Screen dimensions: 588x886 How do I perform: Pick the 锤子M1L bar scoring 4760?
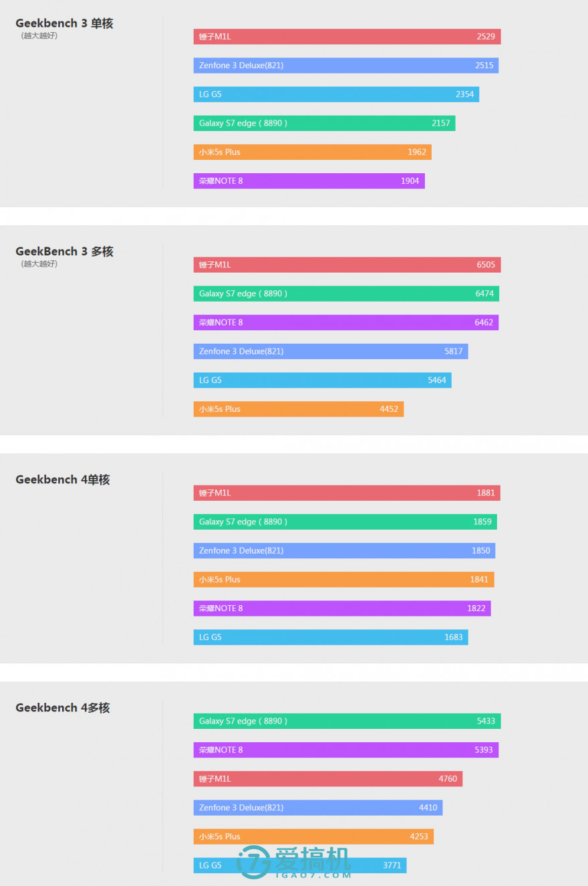tap(328, 778)
